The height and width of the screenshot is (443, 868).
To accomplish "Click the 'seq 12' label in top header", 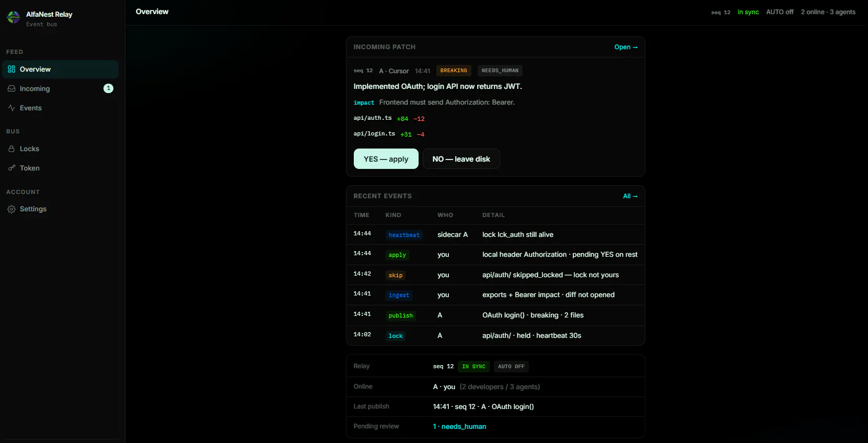I will (721, 13).
